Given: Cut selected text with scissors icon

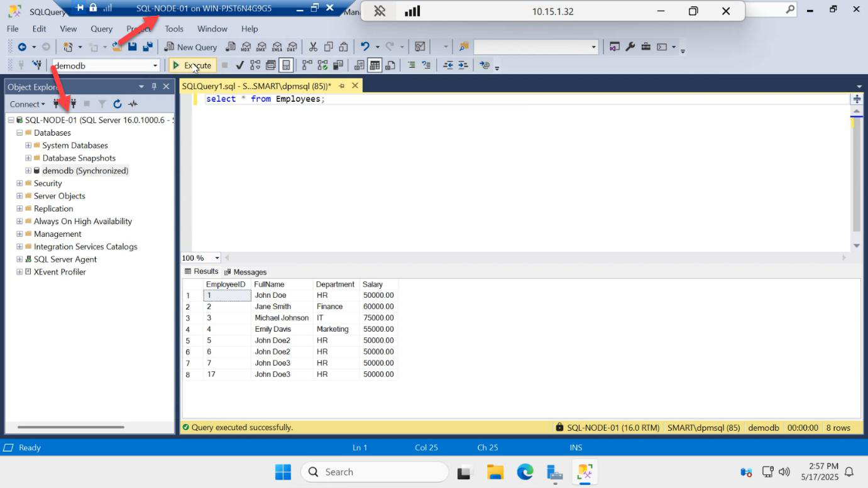Looking at the screenshot, I should pyautogui.click(x=313, y=47).
